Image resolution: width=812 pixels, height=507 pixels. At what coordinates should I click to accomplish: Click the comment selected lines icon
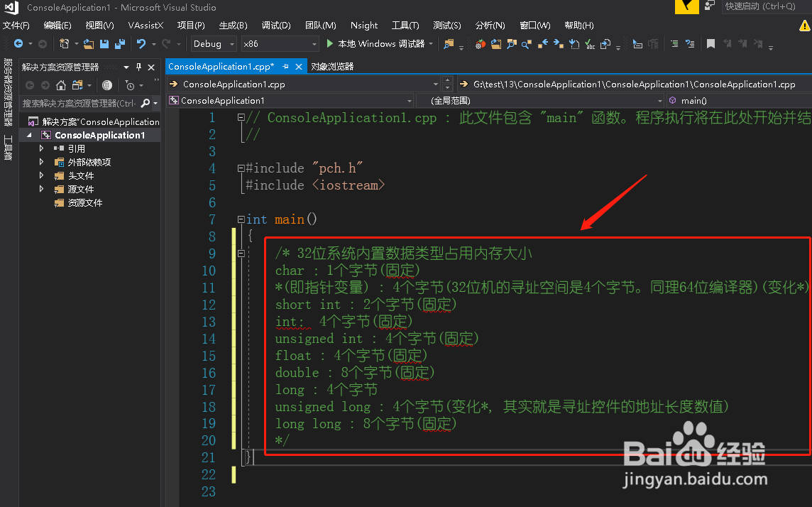click(674, 44)
